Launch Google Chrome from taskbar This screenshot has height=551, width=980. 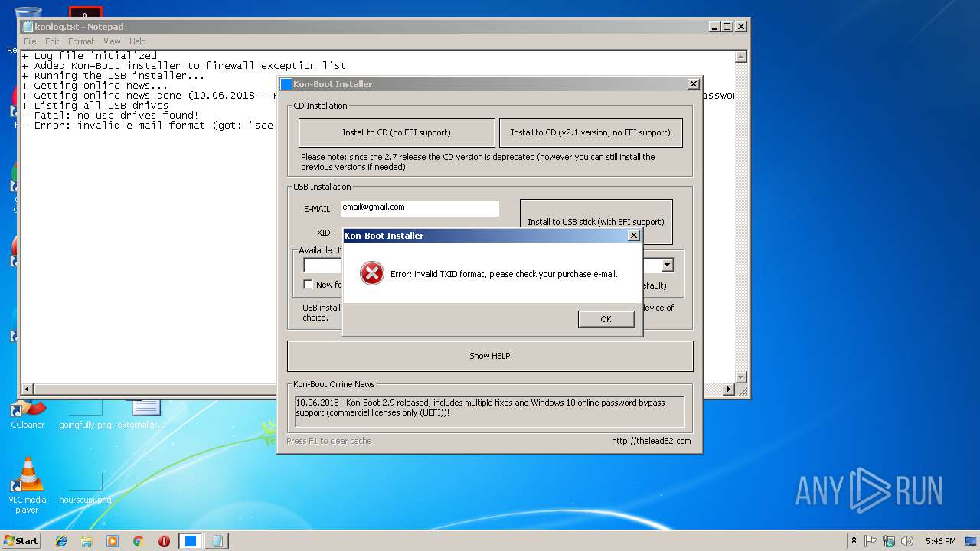[139, 541]
